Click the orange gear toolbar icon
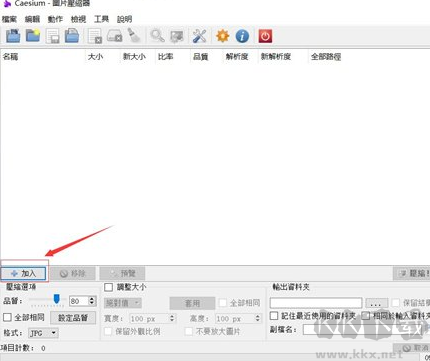The height and width of the screenshot is (361, 430). (x=223, y=36)
